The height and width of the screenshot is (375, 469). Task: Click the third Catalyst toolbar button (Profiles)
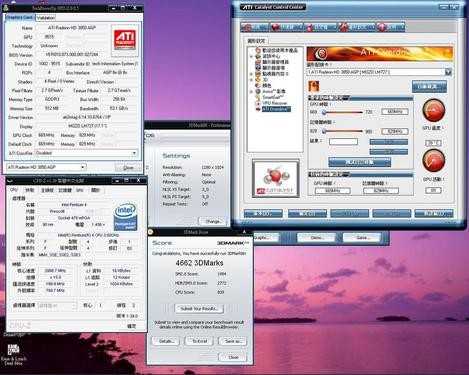320,27
